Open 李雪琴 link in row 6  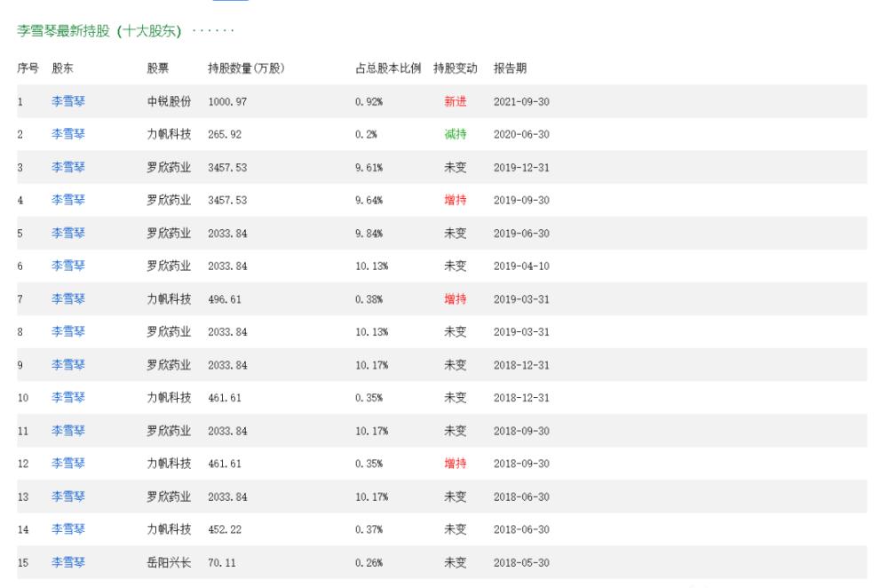point(68,266)
